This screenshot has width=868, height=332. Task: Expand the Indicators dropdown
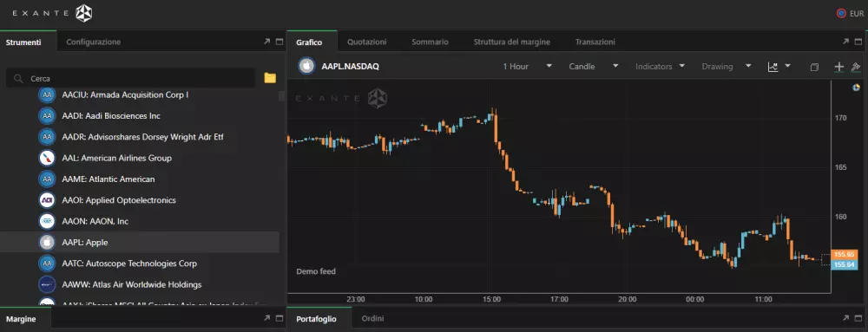tap(660, 66)
